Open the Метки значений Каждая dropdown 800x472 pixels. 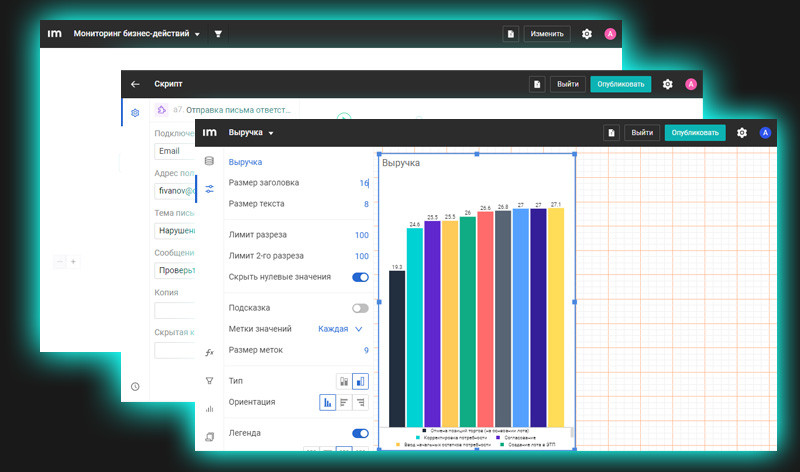pos(340,329)
